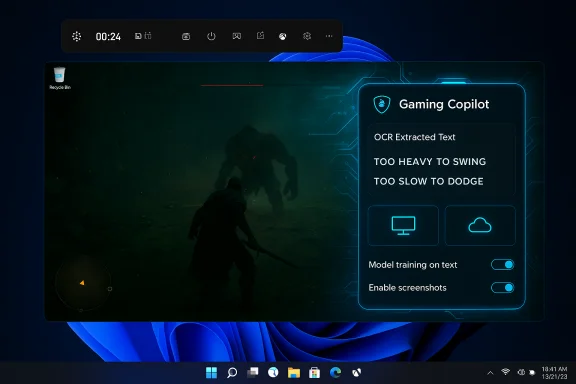The image size is (576, 384).
Task: Open the three-dots more menu in Game Bar
Action: [329, 36]
